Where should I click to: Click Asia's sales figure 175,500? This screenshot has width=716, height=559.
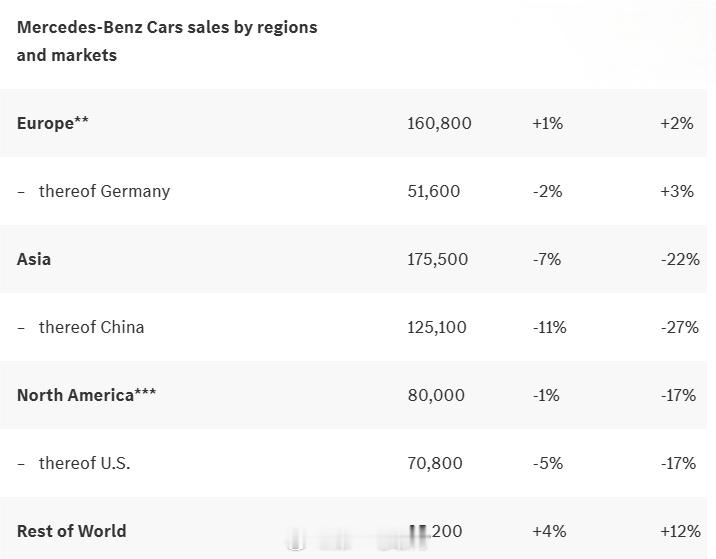437,259
